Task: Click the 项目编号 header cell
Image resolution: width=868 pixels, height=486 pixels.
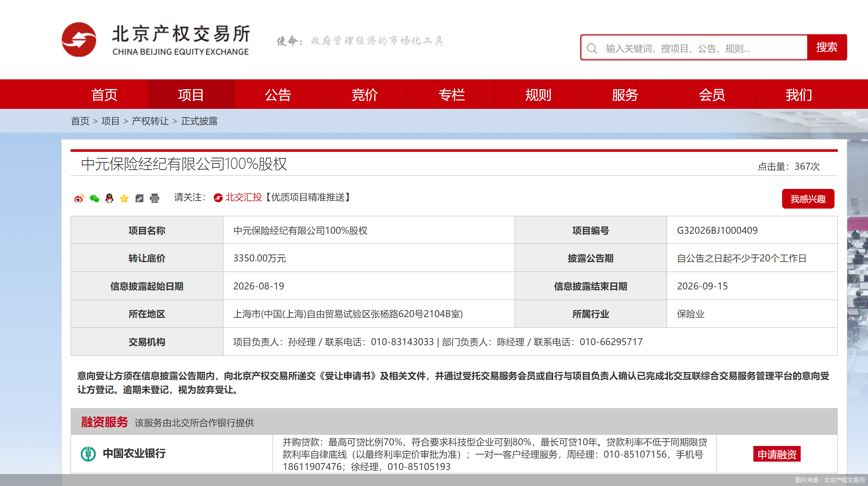Action: tap(591, 230)
